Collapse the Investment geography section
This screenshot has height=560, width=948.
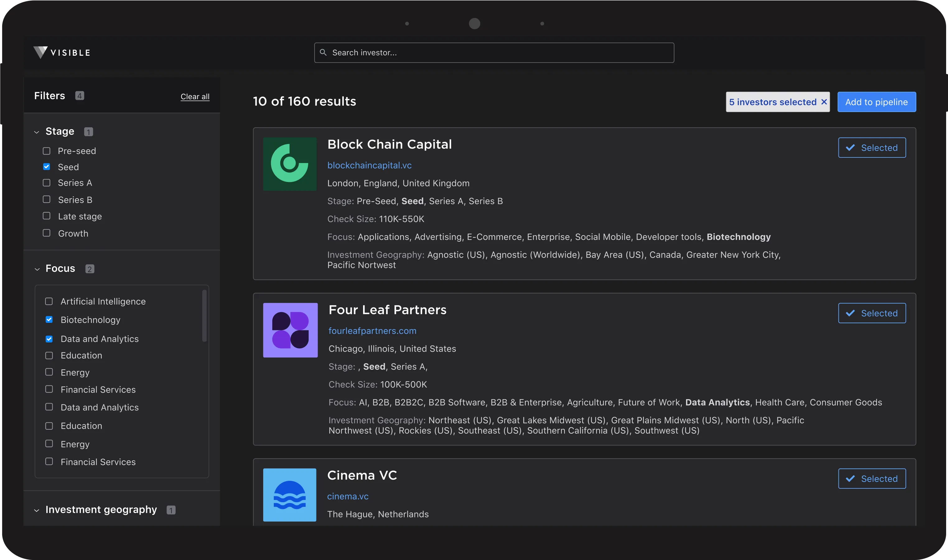pyautogui.click(x=37, y=510)
